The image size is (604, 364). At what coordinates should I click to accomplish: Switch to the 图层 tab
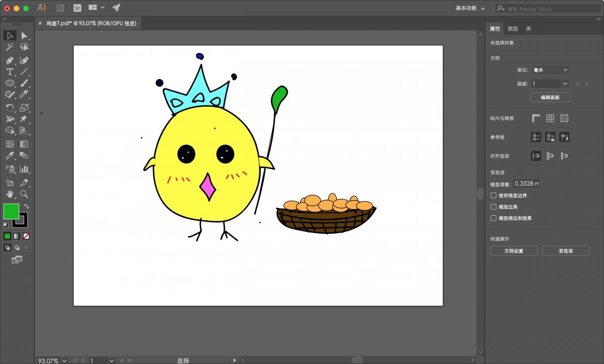tap(513, 29)
